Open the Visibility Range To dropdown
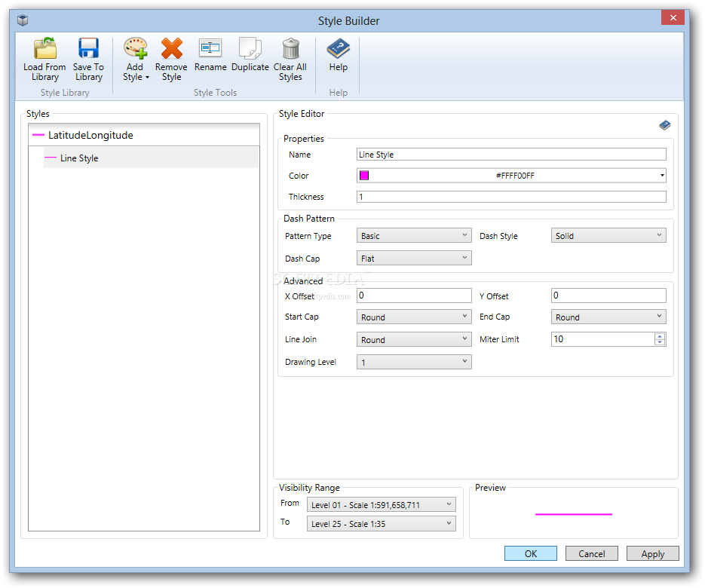This screenshot has width=705, height=588. [x=382, y=523]
